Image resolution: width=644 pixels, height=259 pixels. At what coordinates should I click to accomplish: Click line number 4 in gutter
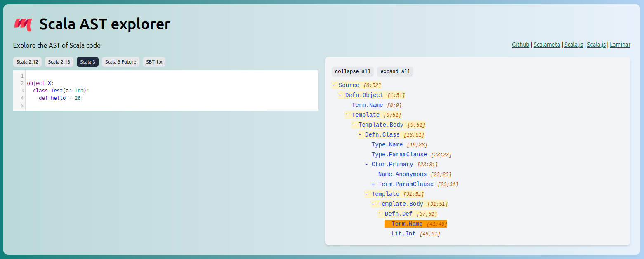(22, 98)
